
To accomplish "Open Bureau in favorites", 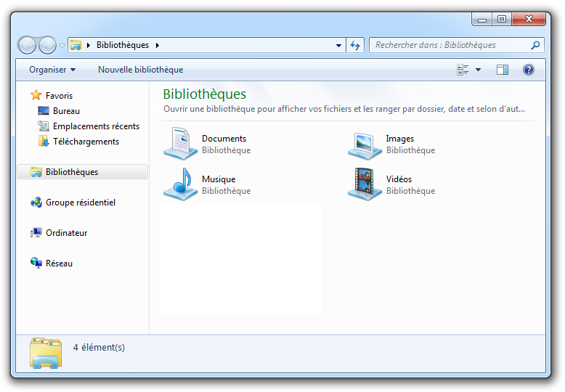I will [x=66, y=111].
